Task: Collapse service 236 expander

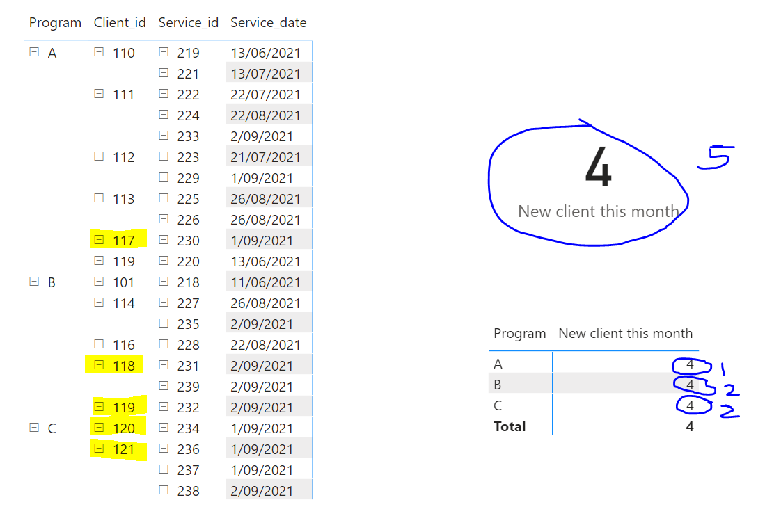Action: tap(164, 449)
